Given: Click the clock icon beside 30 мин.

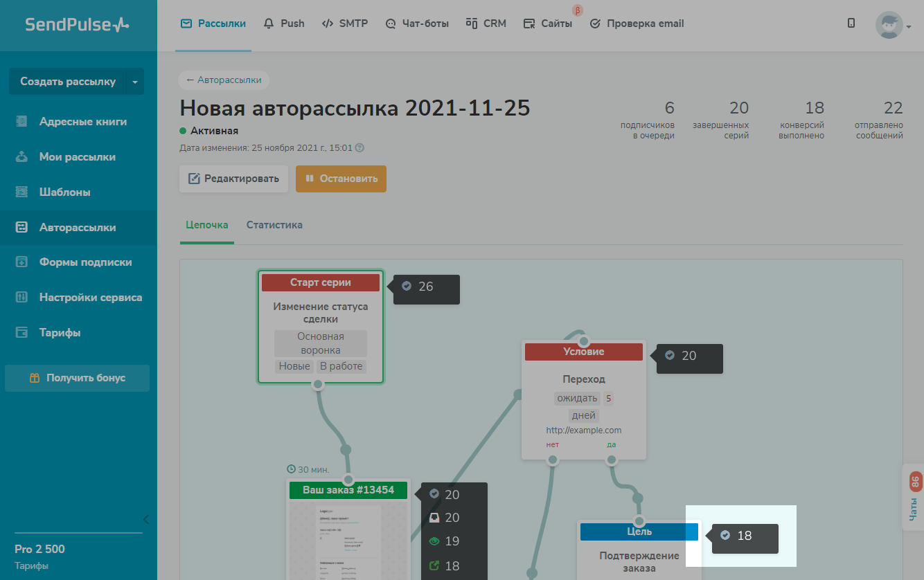Looking at the screenshot, I should (x=291, y=469).
